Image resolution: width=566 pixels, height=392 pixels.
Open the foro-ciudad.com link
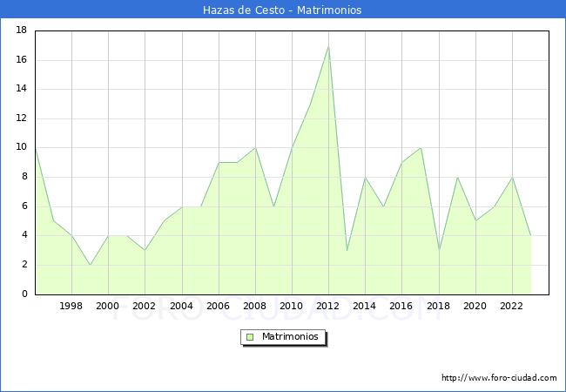pos(499,378)
